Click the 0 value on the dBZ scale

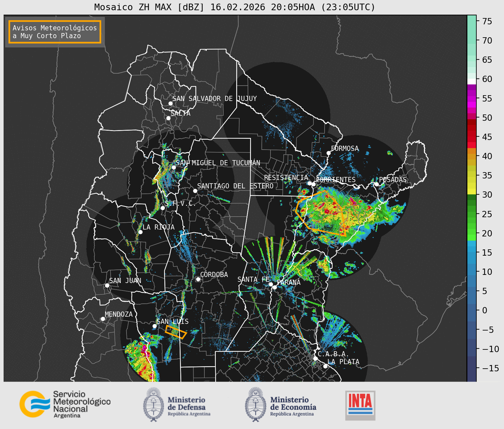484,310
